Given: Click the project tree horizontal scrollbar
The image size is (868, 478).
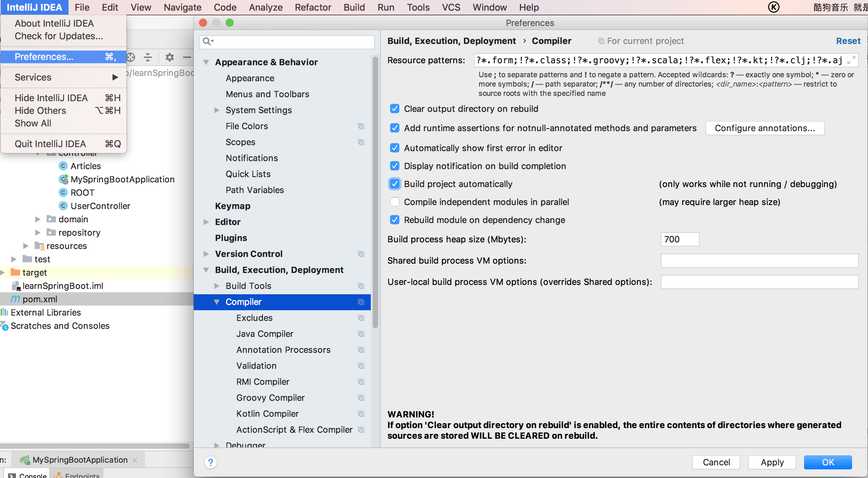Looking at the screenshot, I should [x=95, y=446].
